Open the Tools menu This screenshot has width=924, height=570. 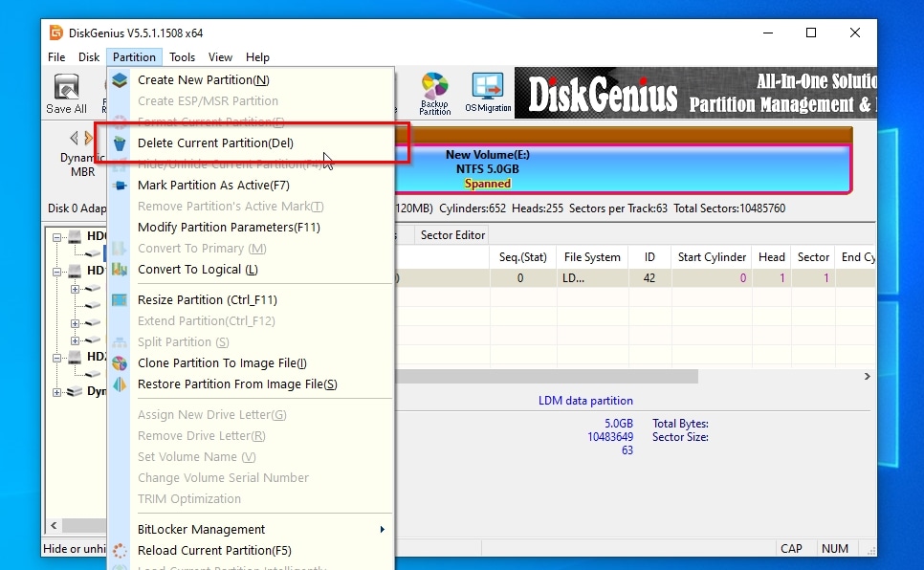tap(182, 57)
